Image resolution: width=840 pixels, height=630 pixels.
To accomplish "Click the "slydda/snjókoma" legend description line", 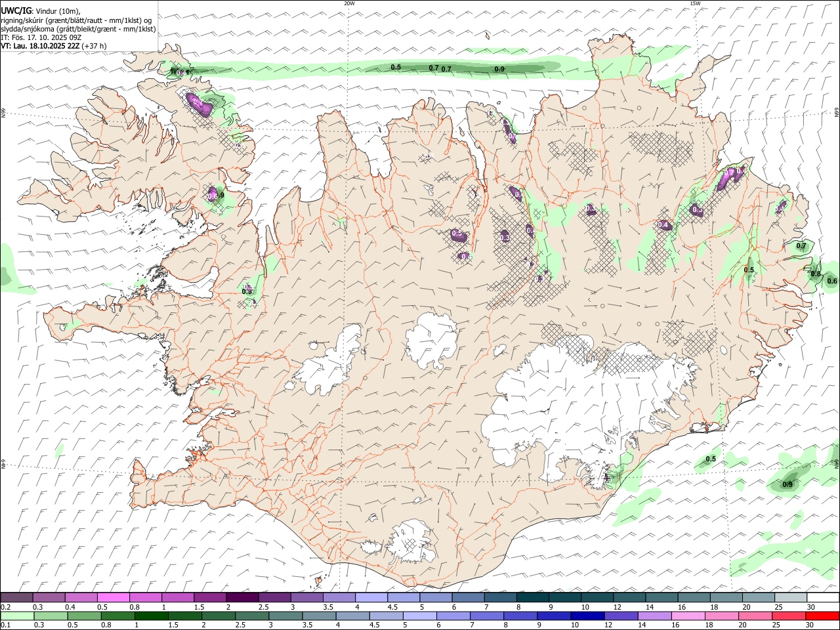I will click(x=78, y=29).
